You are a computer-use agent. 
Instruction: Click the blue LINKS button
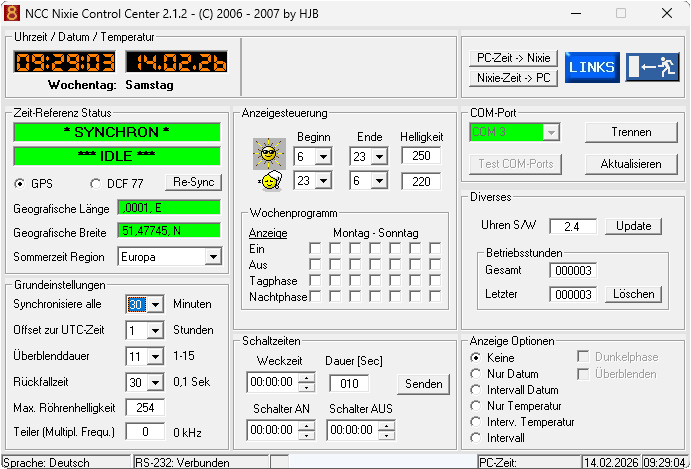[x=592, y=67]
